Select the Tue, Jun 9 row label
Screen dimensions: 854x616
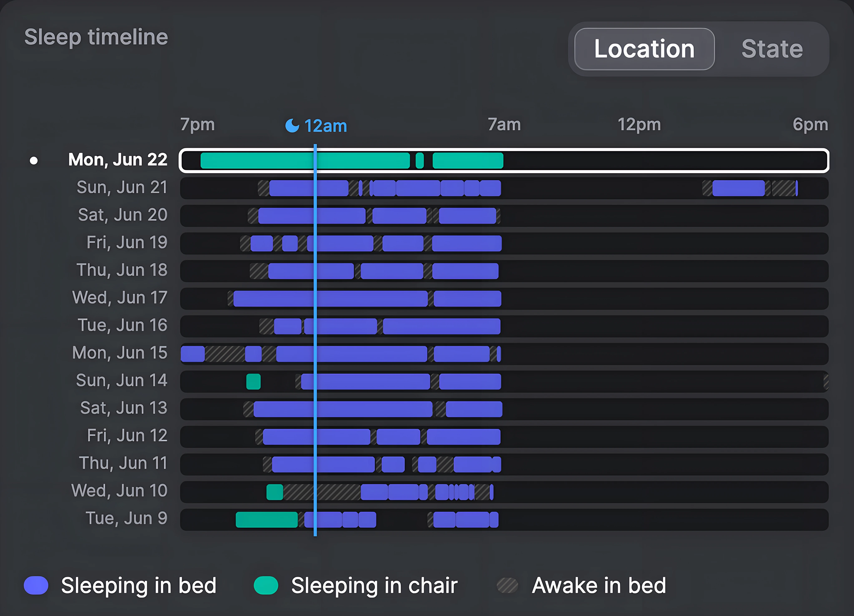[x=127, y=518]
